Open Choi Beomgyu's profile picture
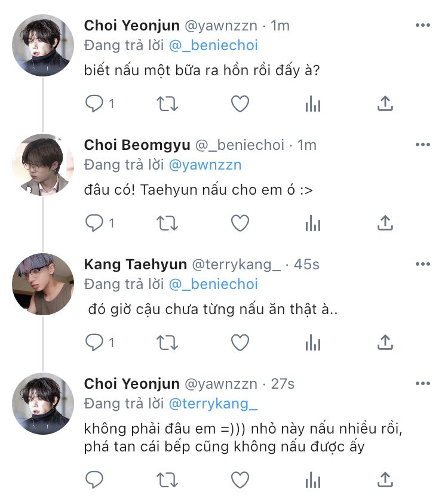Image resolution: width=448 pixels, height=498 pixels. click(43, 165)
